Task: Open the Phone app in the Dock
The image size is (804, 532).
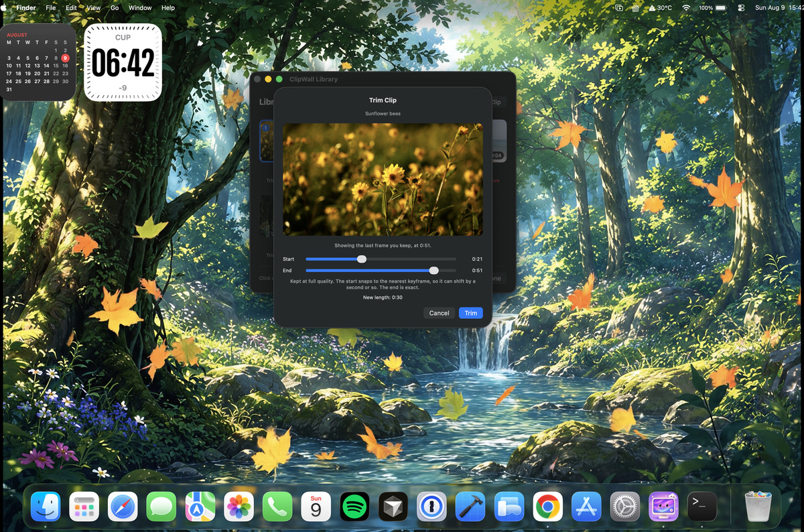Action: pos(277,507)
